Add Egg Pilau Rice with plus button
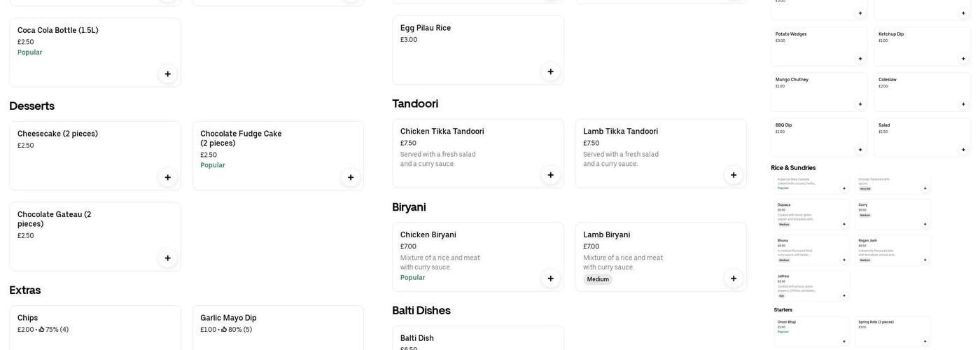 [551, 71]
